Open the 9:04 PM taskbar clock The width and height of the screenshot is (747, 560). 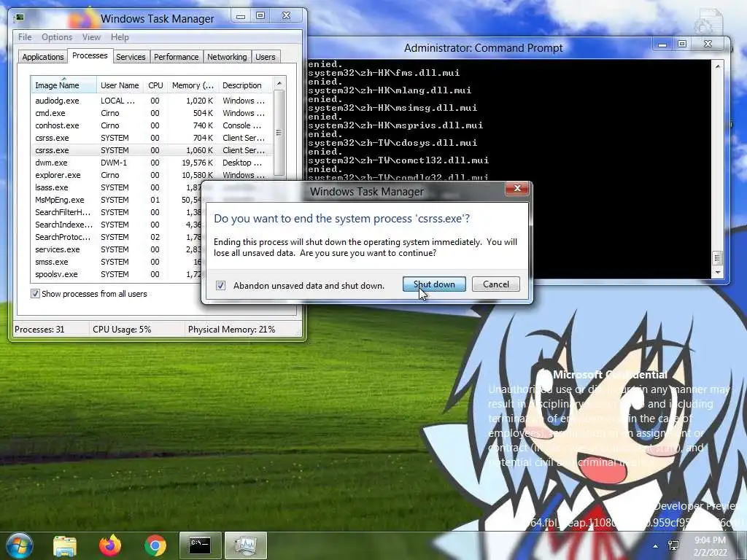(711, 546)
